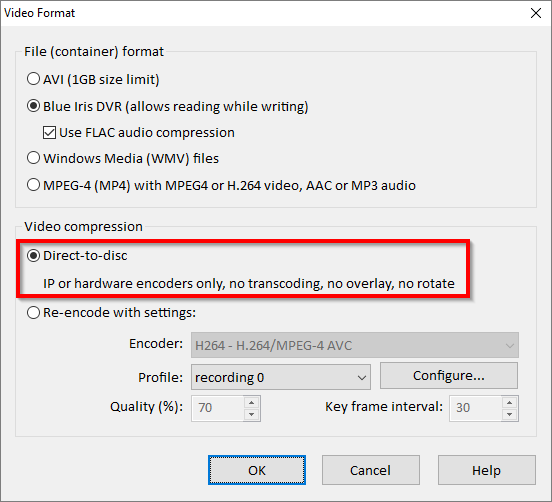This screenshot has height=502, width=552.
Task: Select the AVI (1GB size limit) option
Action: click(93, 79)
